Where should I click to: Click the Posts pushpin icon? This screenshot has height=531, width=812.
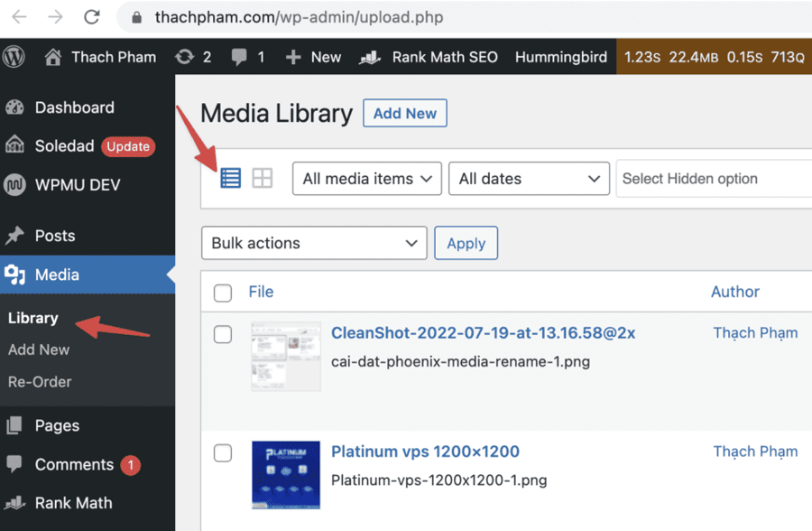[x=14, y=236]
